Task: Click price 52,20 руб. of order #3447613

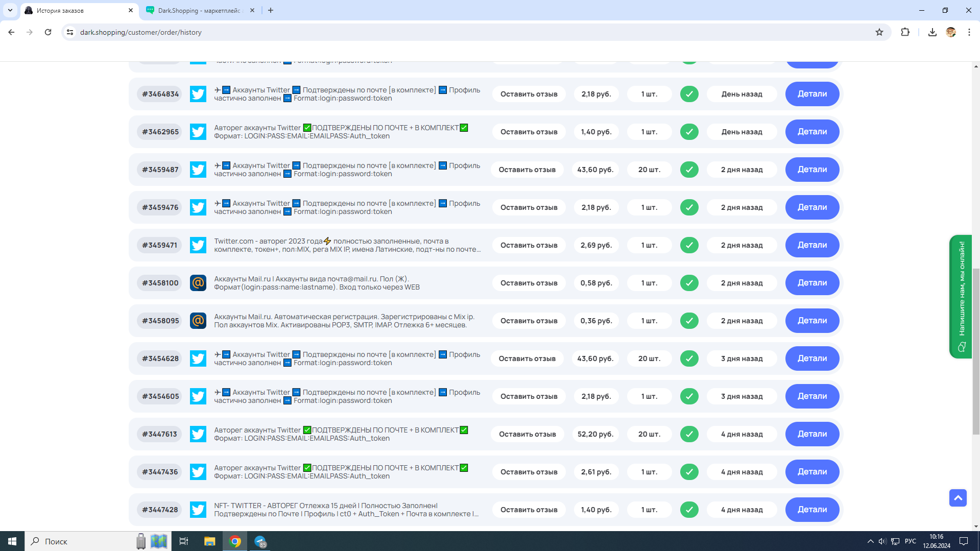Action: tap(595, 434)
